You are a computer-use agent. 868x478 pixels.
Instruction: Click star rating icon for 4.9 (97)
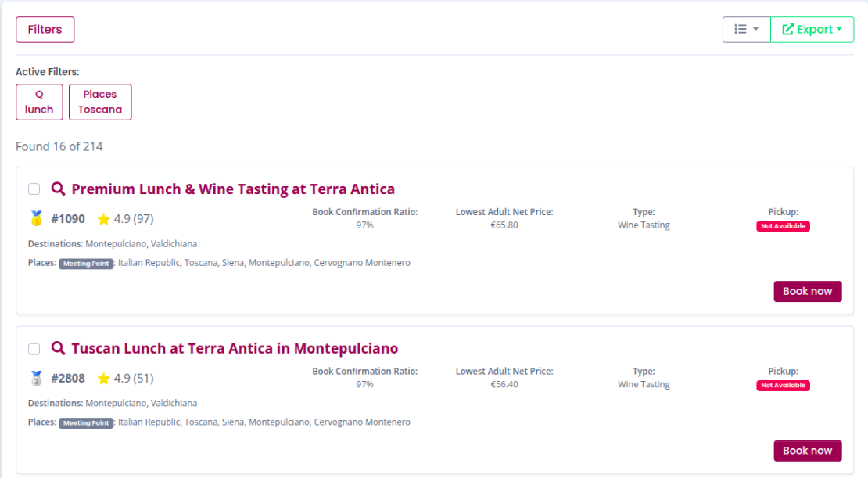click(x=103, y=219)
